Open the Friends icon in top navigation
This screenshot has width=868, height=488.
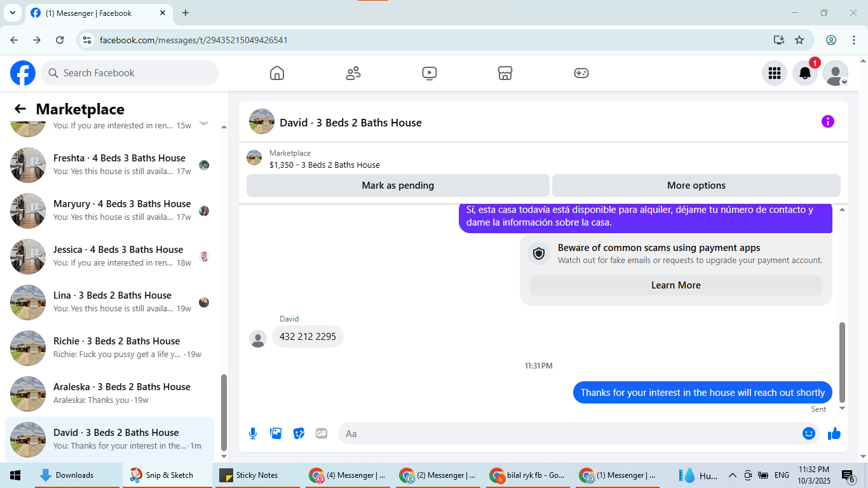tap(353, 73)
